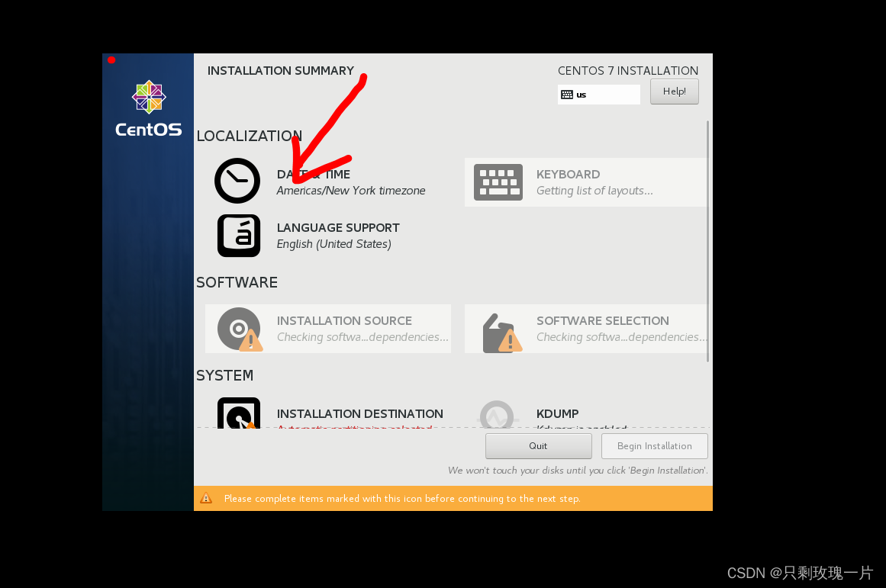
Task: Open INSTALLATION SOURCE label
Action: tap(344, 321)
